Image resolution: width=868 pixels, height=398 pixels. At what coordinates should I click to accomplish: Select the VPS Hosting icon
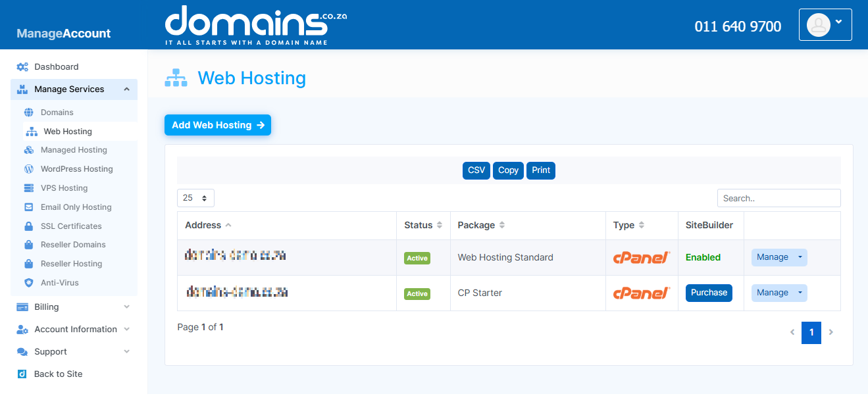[x=30, y=187]
